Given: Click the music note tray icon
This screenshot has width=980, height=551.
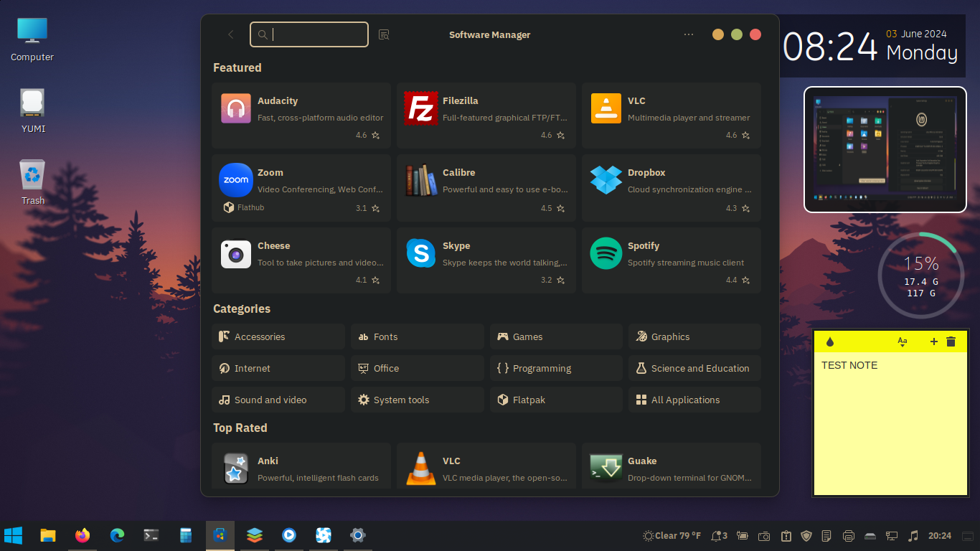Looking at the screenshot, I should click(913, 536).
